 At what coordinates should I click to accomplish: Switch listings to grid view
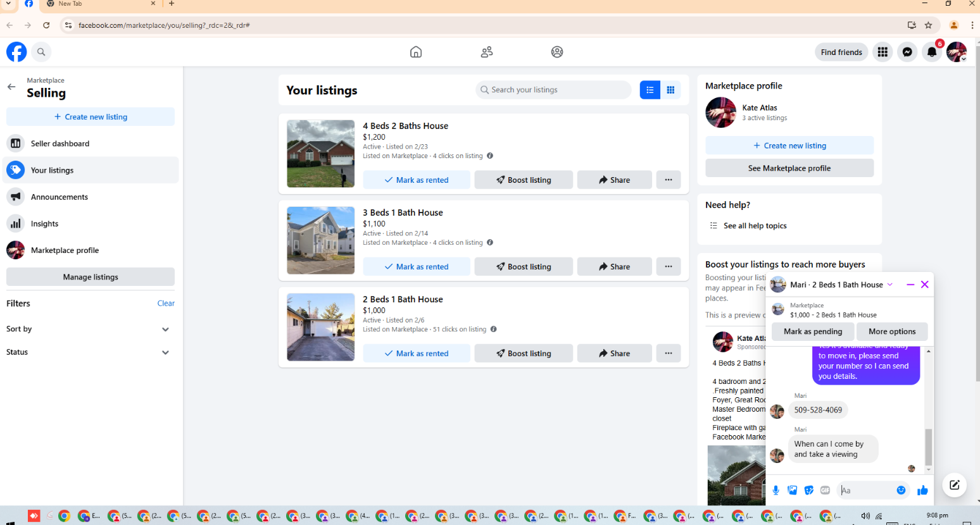pyautogui.click(x=670, y=90)
